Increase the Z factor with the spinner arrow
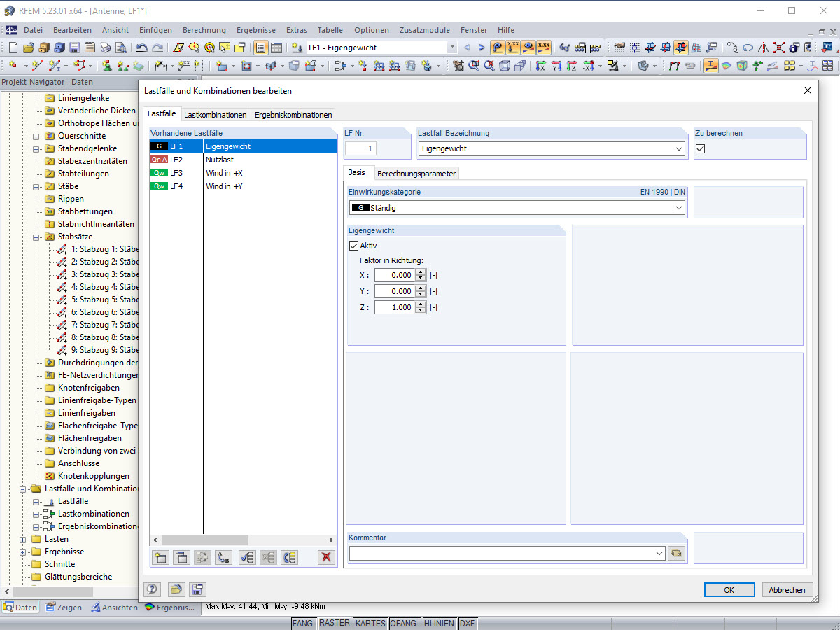 pos(420,304)
